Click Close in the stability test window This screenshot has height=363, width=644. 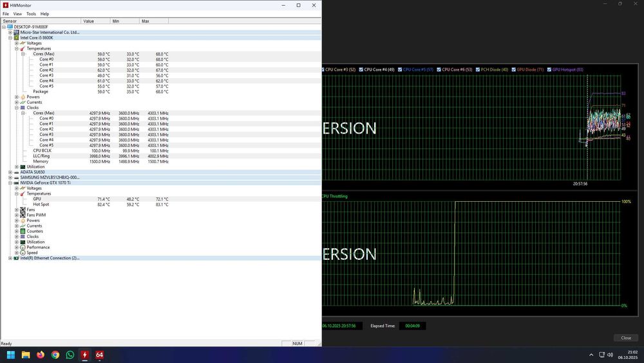point(626,338)
